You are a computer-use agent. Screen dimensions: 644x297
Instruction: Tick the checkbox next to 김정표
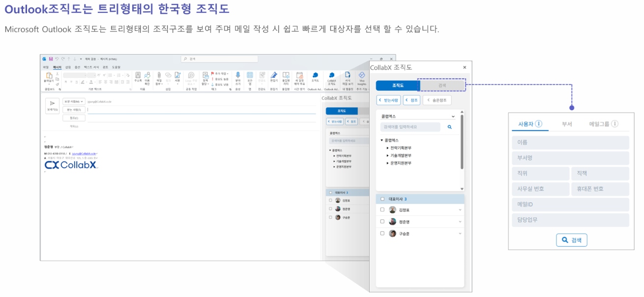[382, 210]
